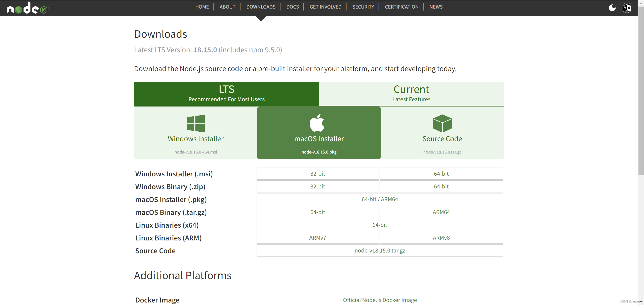Download Source Code node-v18.15.0.tar.gz tile
Image resolution: width=644 pixels, height=305 pixels.
442,133
